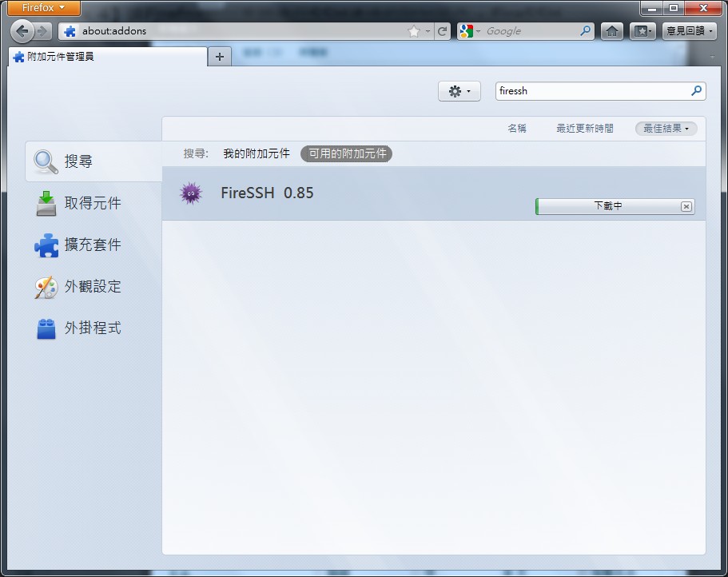Maximize the Firefox window
This screenshot has width=728, height=577.
click(673, 8)
